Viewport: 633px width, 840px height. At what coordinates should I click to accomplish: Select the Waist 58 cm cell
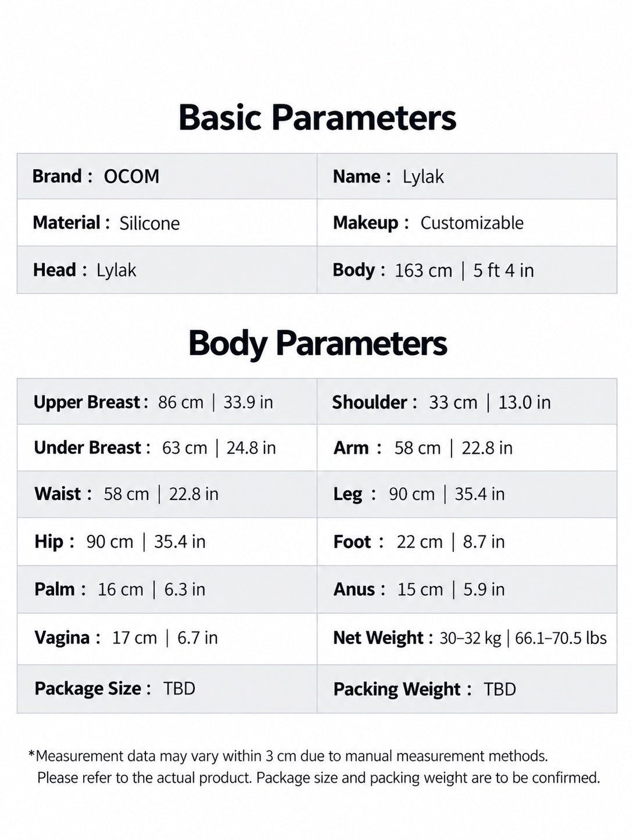pyautogui.click(x=167, y=494)
